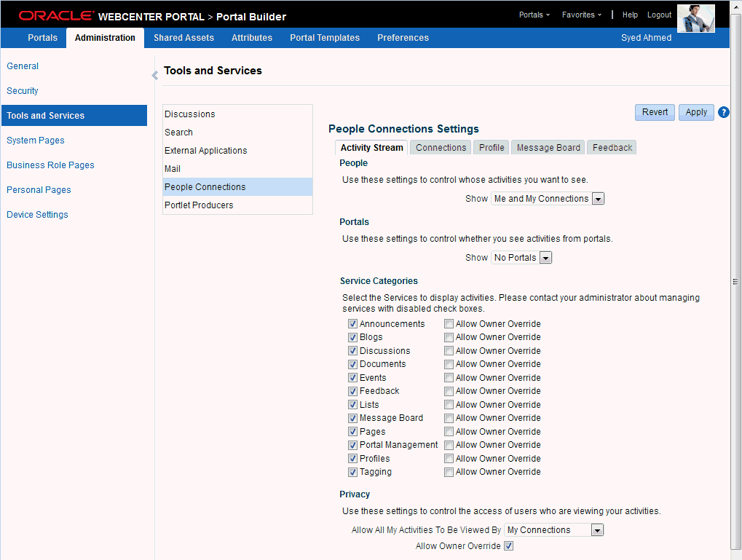Screen dimensions: 742x560
Task: Switch to the Feedback tab
Action: [x=612, y=148]
